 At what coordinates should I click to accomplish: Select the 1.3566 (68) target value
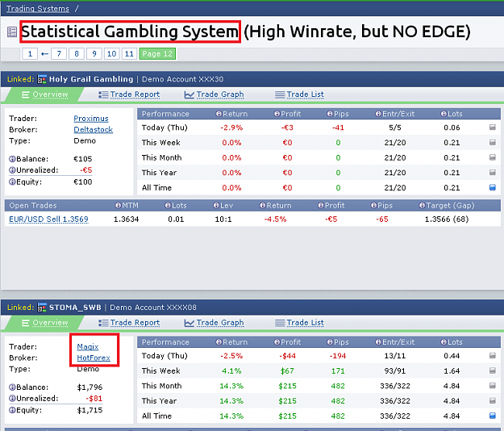tap(447, 220)
